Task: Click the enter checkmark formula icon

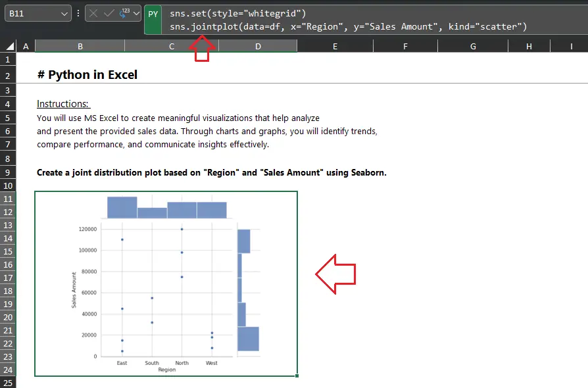Action: pyautogui.click(x=109, y=13)
